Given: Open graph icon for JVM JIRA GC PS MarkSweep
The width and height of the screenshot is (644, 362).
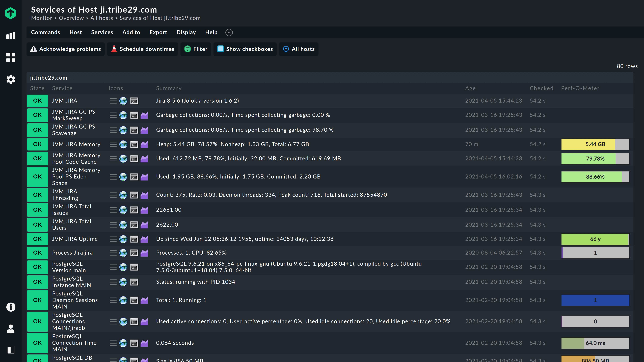Looking at the screenshot, I should [144, 115].
